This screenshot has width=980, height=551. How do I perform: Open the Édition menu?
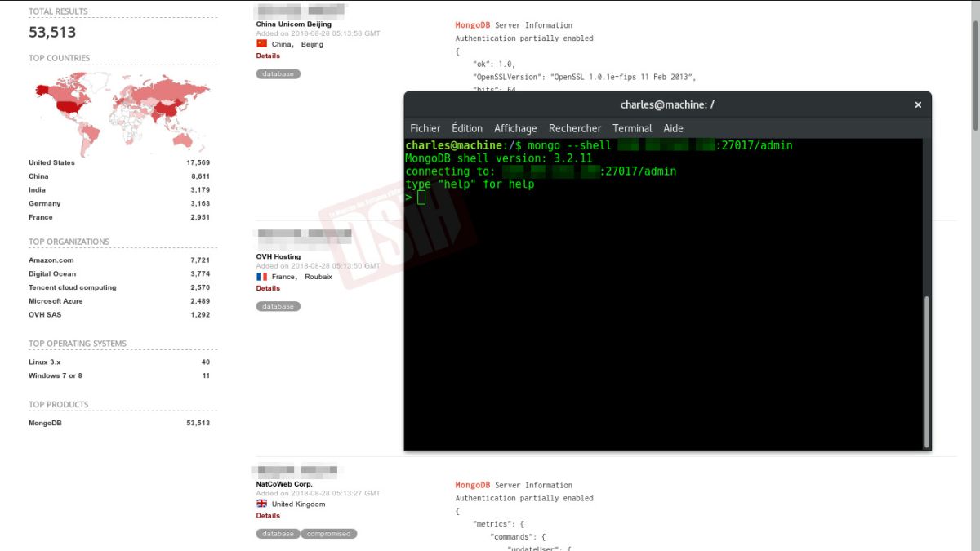467,129
